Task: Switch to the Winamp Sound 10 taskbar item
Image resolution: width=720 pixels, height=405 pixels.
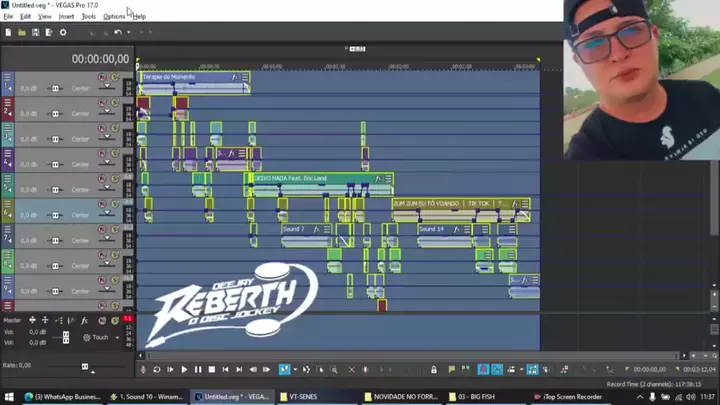Action: click(147, 397)
